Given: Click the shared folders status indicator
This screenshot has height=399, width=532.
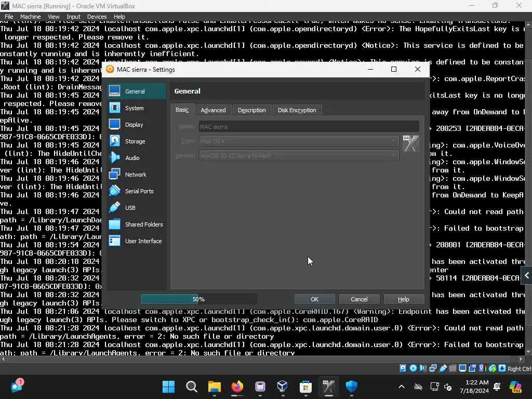Looking at the screenshot, I should coord(453,368).
